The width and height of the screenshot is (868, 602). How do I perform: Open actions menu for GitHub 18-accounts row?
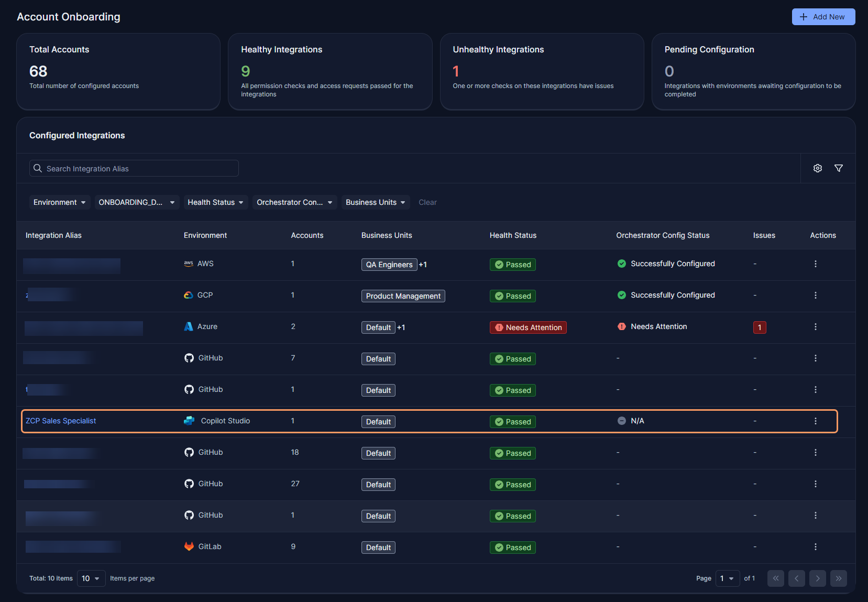pyautogui.click(x=815, y=453)
